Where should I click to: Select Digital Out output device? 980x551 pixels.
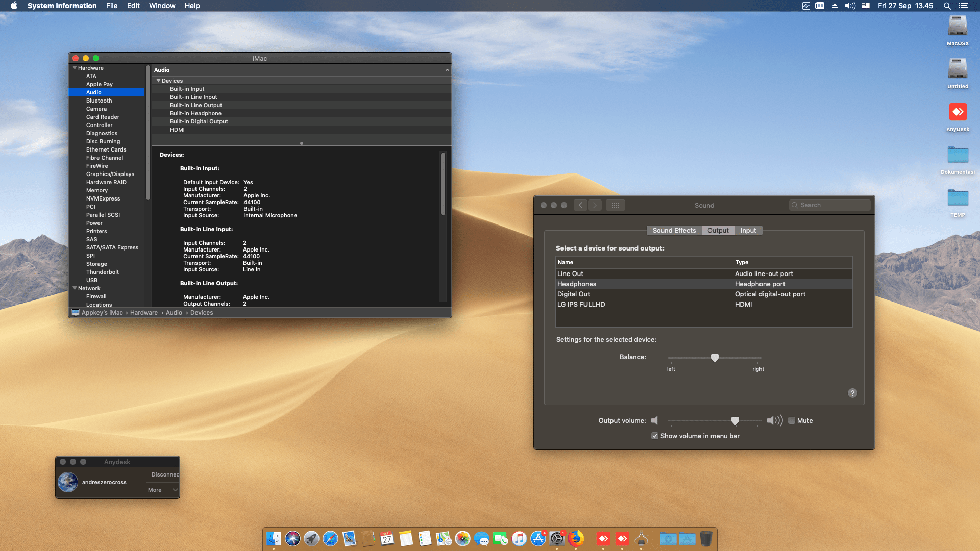tap(704, 294)
